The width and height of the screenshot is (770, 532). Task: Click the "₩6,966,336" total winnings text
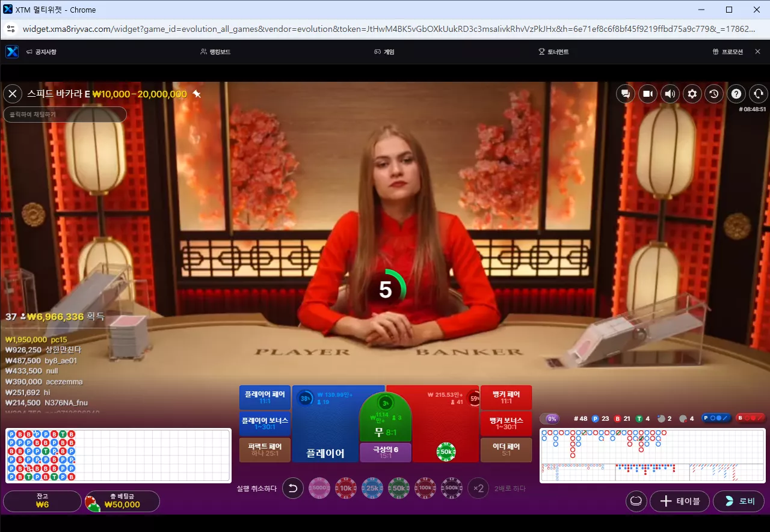55,317
